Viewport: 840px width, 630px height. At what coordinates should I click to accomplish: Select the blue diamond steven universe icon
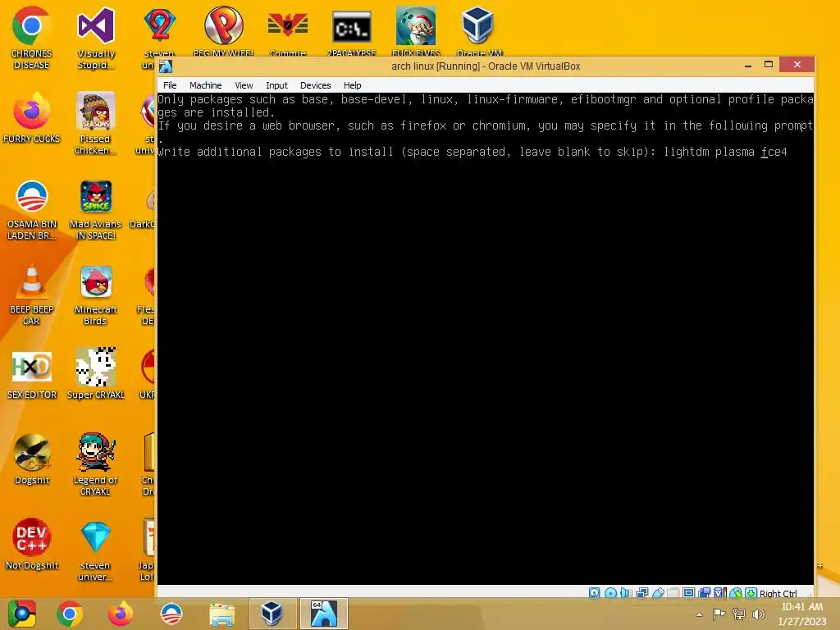point(95,550)
